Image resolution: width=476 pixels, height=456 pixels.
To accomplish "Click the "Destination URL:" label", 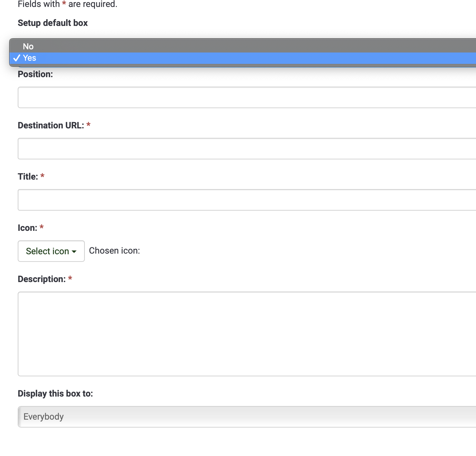I will coord(51,126).
